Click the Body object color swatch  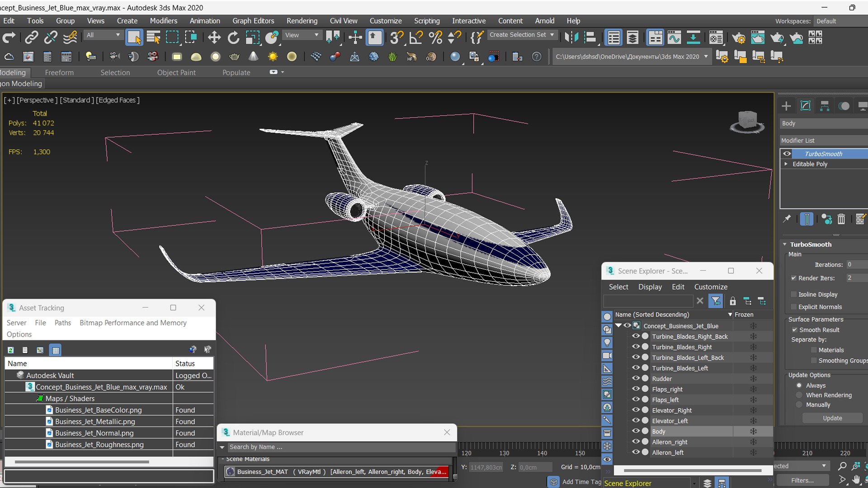(x=645, y=431)
